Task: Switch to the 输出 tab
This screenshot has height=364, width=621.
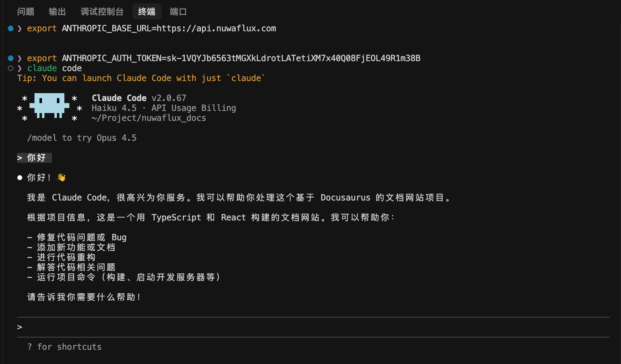Action: (x=57, y=11)
